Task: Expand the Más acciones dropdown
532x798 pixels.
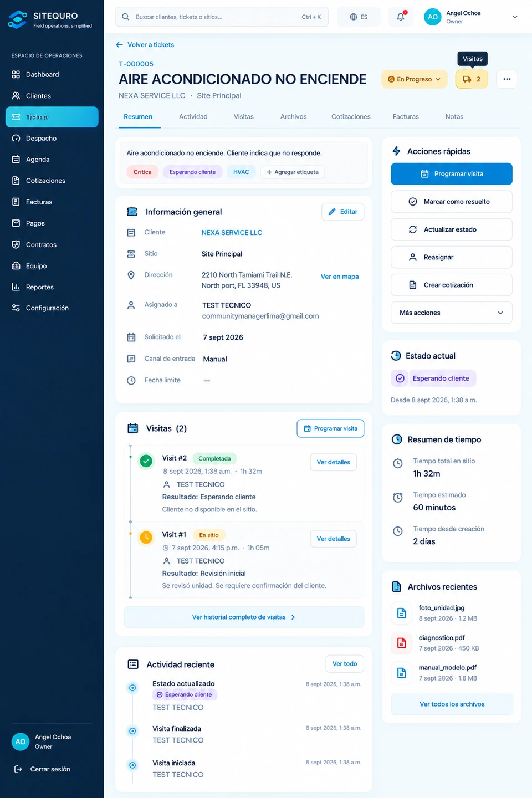Action: pyautogui.click(x=452, y=313)
